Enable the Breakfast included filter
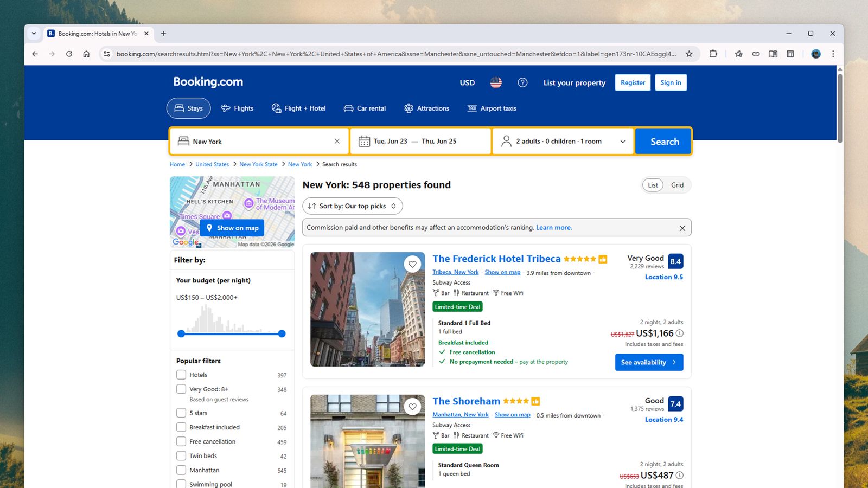Image resolution: width=868 pixels, height=488 pixels. pyautogui.click(x=181, y=427)
